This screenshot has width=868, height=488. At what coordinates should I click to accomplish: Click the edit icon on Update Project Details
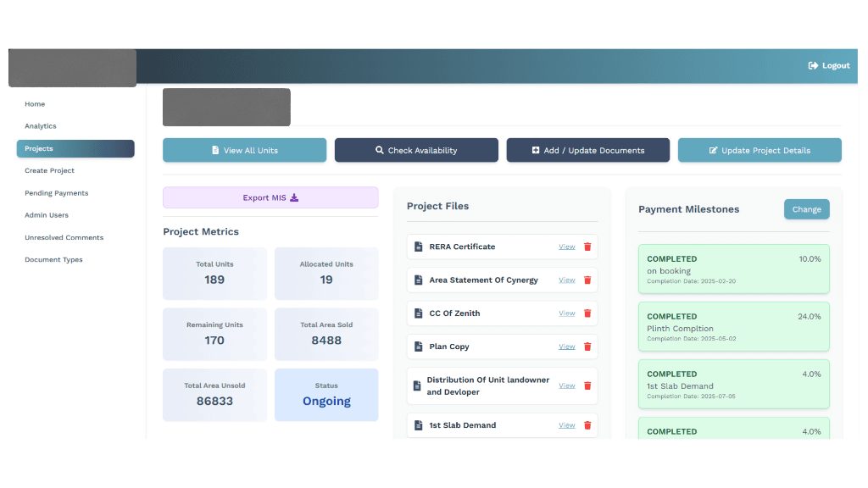[715, 150]
